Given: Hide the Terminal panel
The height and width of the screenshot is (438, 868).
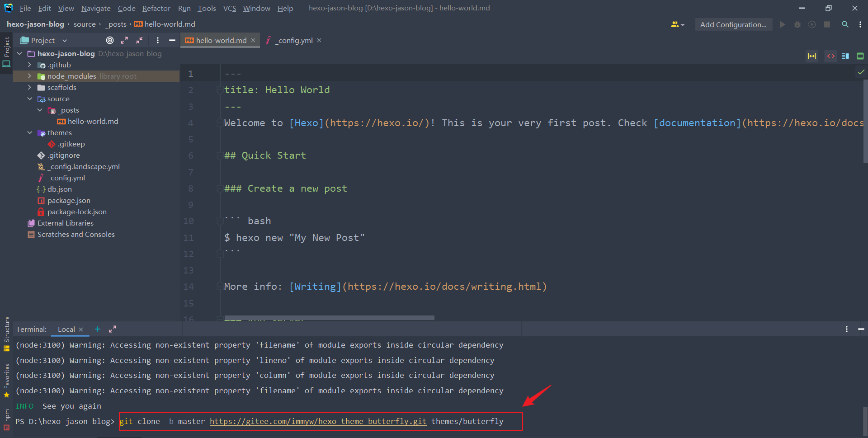Looking at the screenshot, I should (861, 329).
